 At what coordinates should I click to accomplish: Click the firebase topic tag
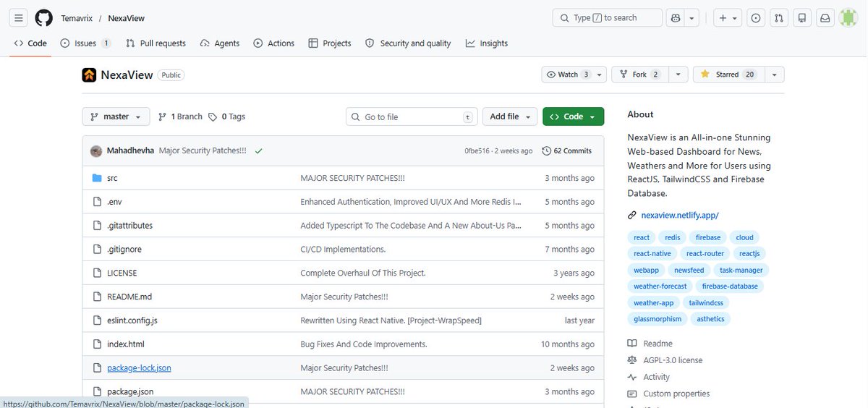coord(708,237)
